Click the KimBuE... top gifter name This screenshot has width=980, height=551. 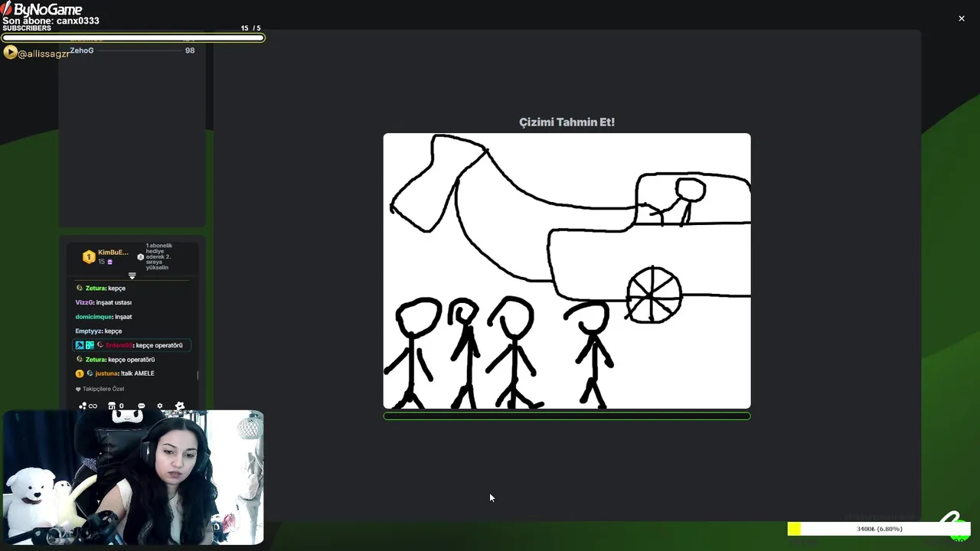(x=113, y=253)
